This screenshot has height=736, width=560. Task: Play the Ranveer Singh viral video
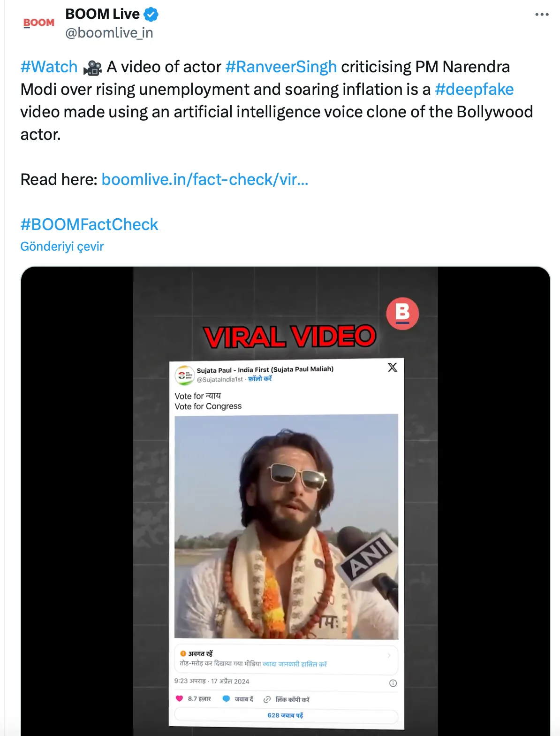tap(286, 526)
